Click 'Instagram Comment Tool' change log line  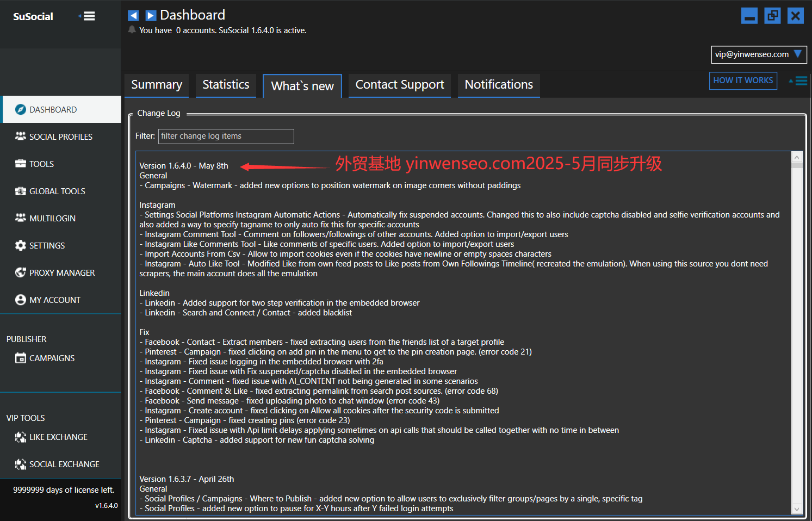354,234
